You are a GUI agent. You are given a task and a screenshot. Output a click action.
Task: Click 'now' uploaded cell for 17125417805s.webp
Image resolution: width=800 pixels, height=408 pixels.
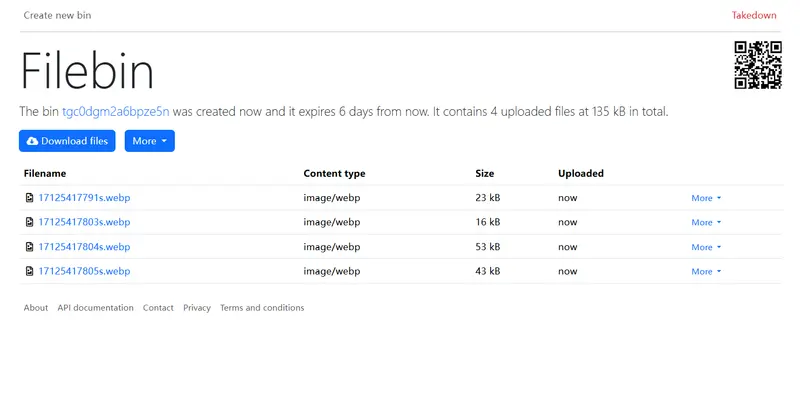coord(568,272)
